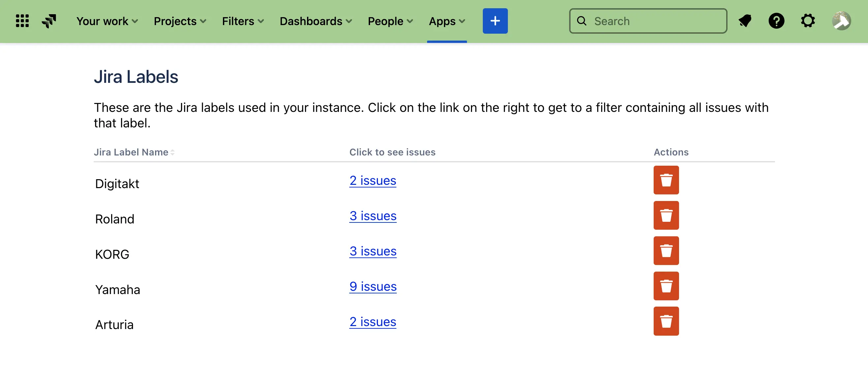The image size is (868, 367).
Task: Delete the KORG label
Action: pyautogui.click(x=666, y=250)
